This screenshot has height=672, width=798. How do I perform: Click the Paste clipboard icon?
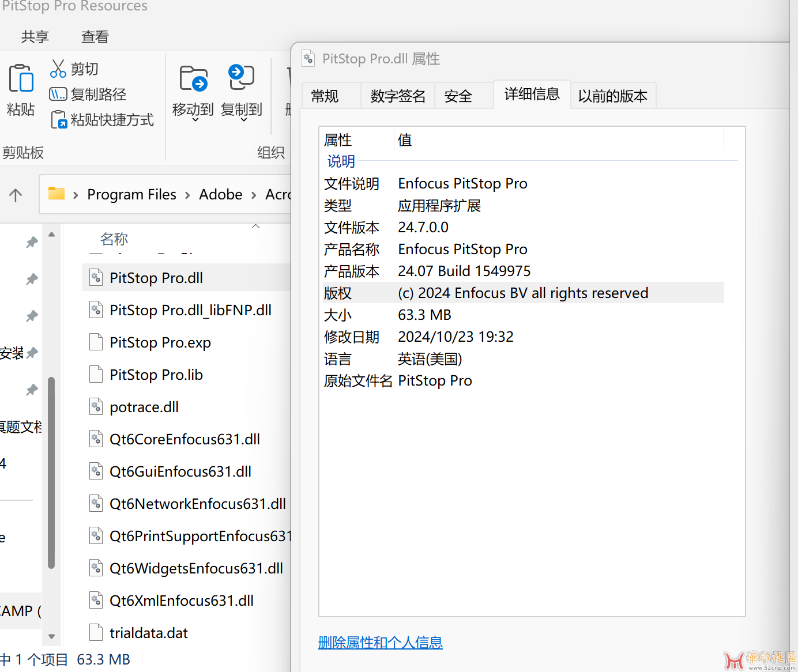pyautogui.click(x=21, y=78)
